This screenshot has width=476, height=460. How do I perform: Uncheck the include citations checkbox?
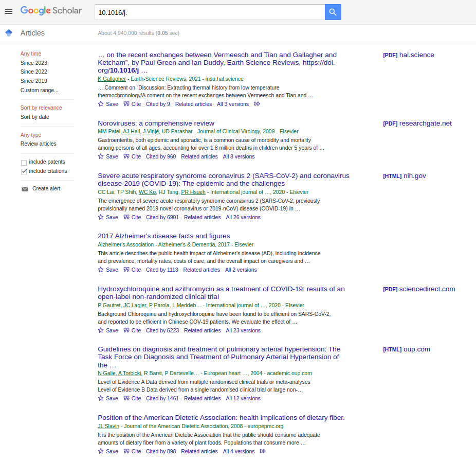tap(24, 171)
